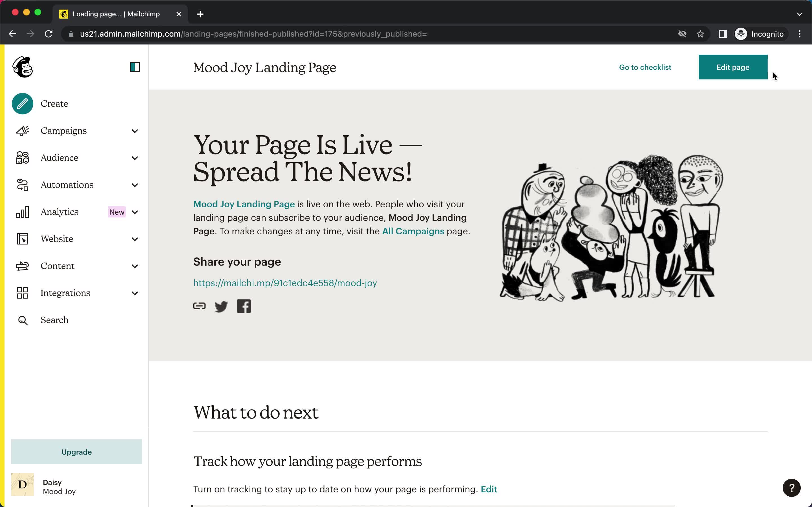
Task: Click the Campaigns icon in sidebar
Action: 22,130
